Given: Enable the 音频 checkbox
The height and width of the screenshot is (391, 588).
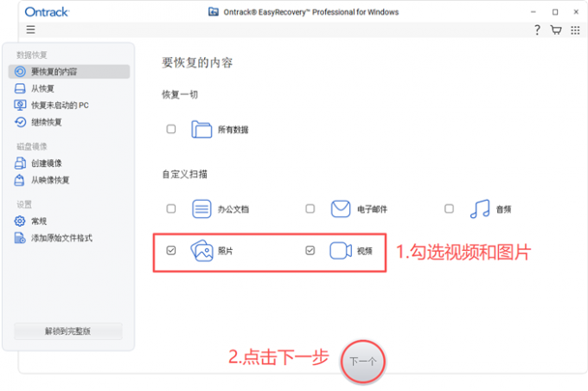Looking at the screenshot, I should pos(449,208).
